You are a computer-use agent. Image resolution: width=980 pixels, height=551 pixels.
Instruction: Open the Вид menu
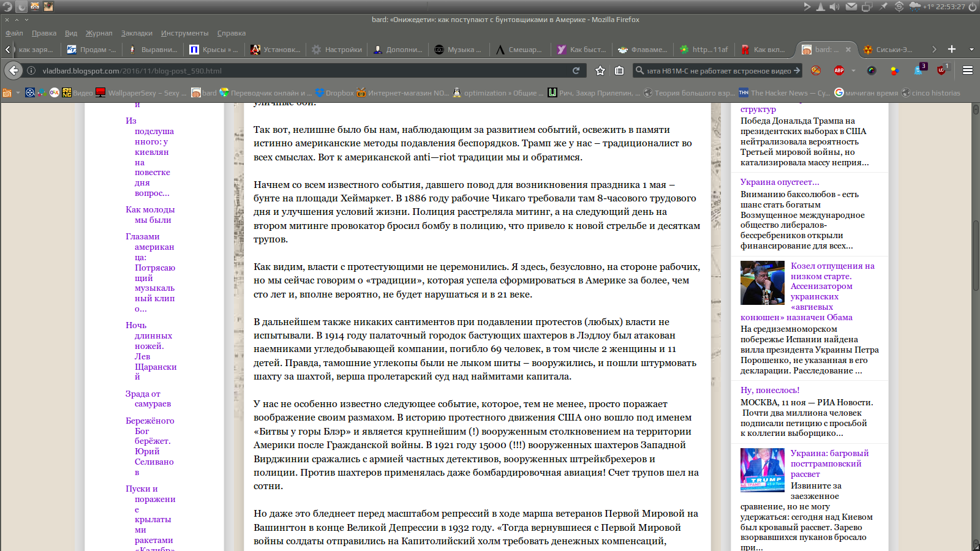pos(71,33)
